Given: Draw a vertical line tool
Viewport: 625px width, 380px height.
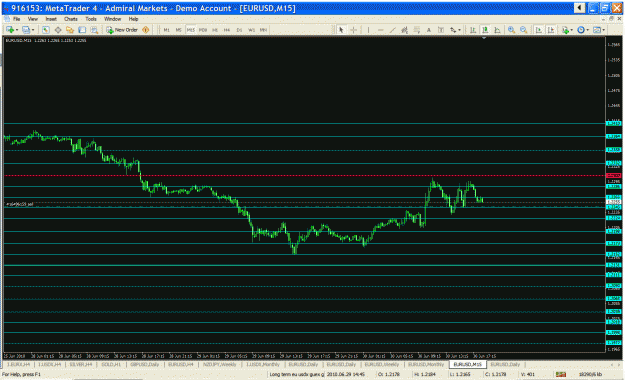Looking at the screenshot, I should tap(368, 30).
